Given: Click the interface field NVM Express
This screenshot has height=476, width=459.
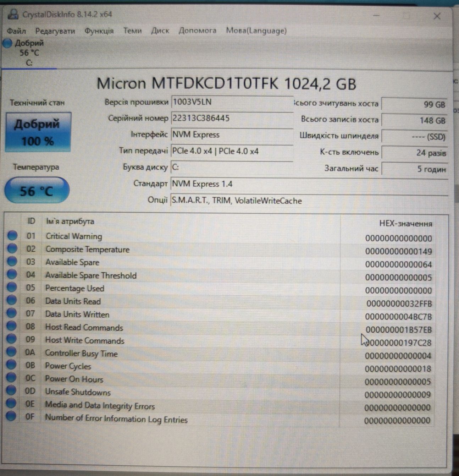Looking at the screenshot, I should (232, 135).
